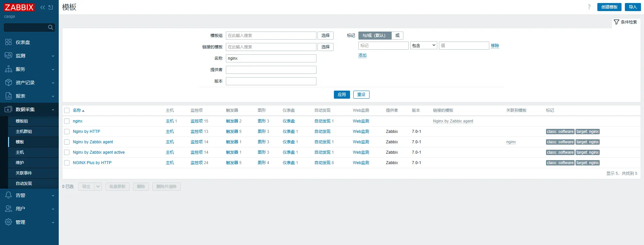Click the 监测 monitoring icon

8,55
